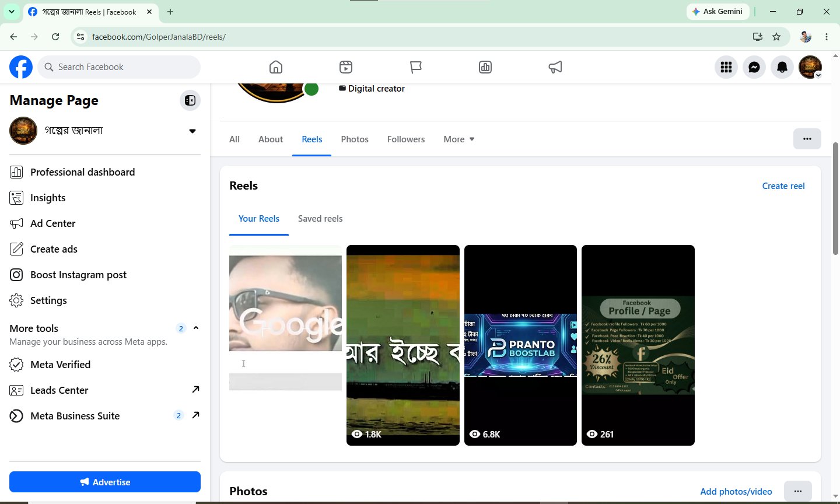
Task: Open Insights in sidebar
Action: click(105, 198)
